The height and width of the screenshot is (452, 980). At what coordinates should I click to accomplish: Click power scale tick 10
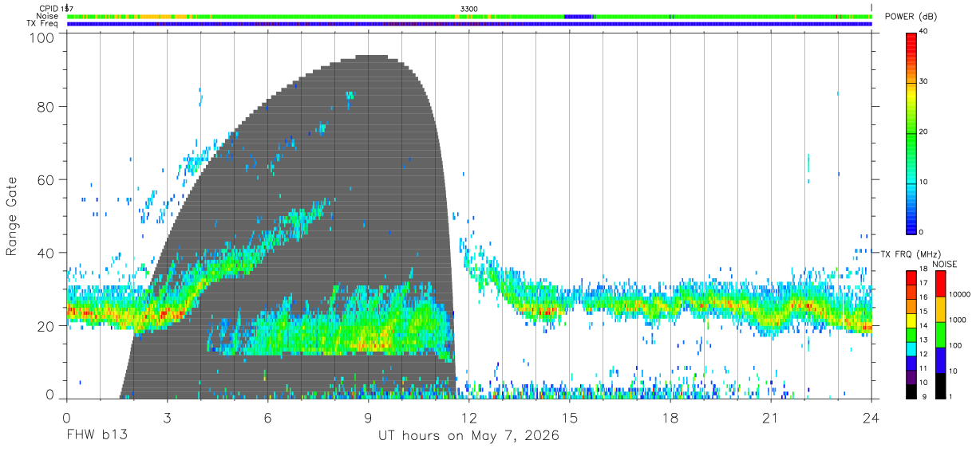point(924,183)
